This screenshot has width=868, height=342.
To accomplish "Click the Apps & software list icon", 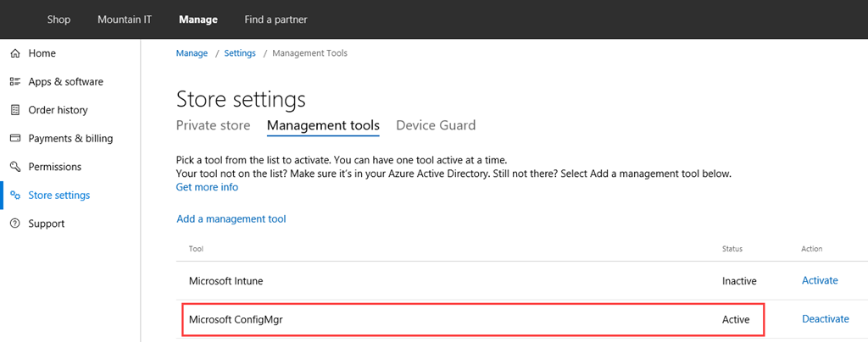I will pos(14,82).
